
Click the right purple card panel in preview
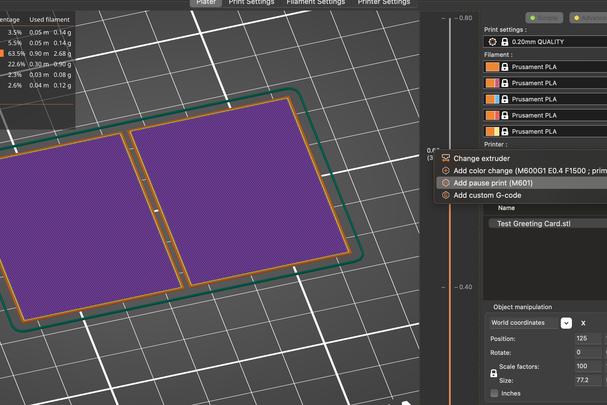coord(239,192)
